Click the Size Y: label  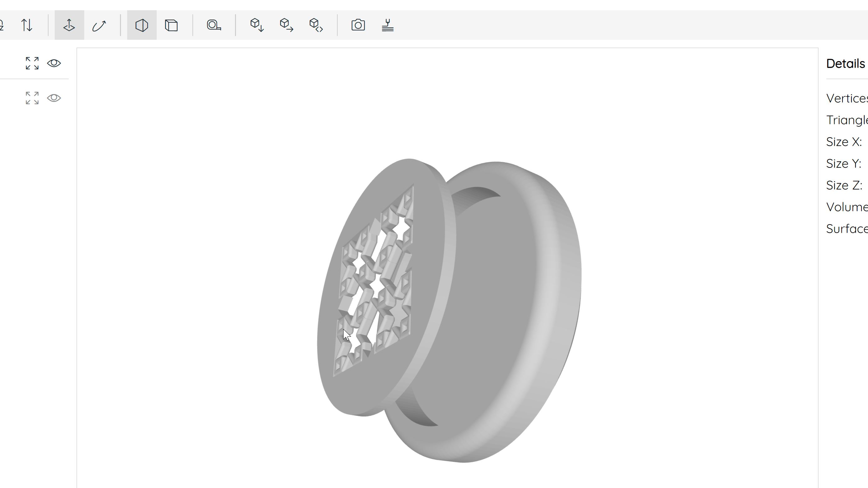click(x=844, y=164)
